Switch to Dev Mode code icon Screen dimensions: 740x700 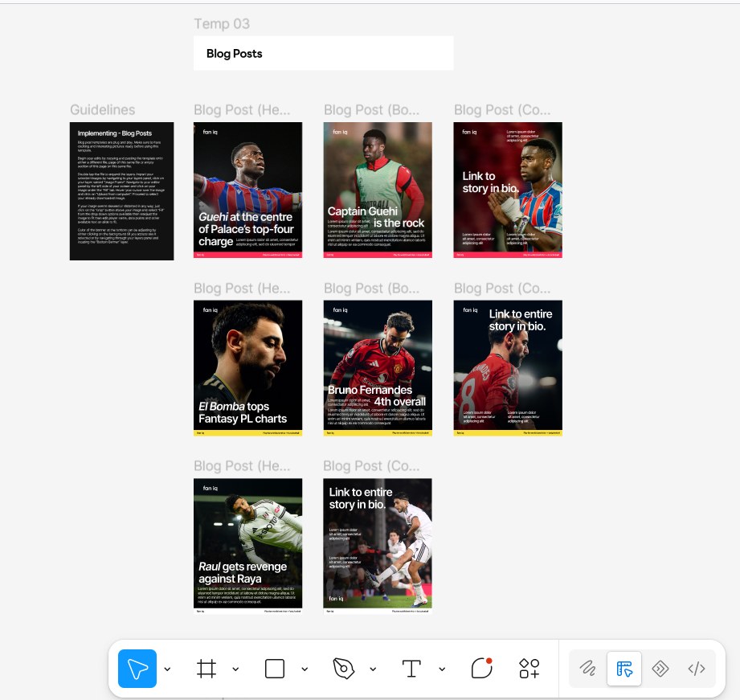(696, 669)
